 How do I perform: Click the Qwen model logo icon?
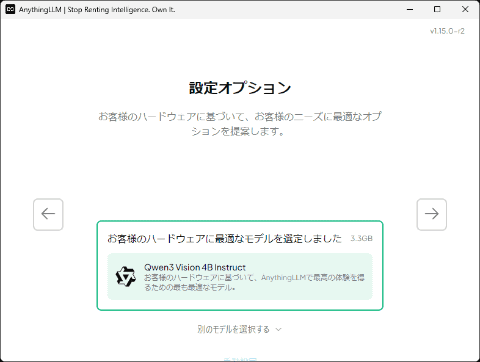coord(125,276)
